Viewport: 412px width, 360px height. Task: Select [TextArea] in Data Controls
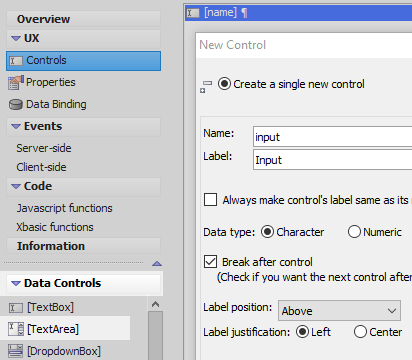point(53,329)
